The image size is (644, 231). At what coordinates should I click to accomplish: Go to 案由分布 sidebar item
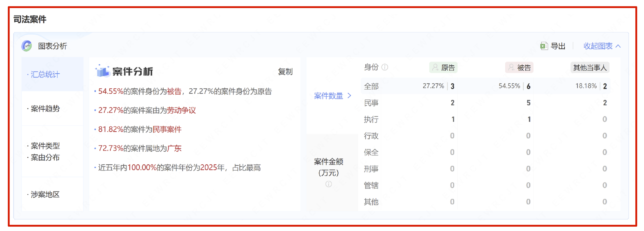point(45,157)
